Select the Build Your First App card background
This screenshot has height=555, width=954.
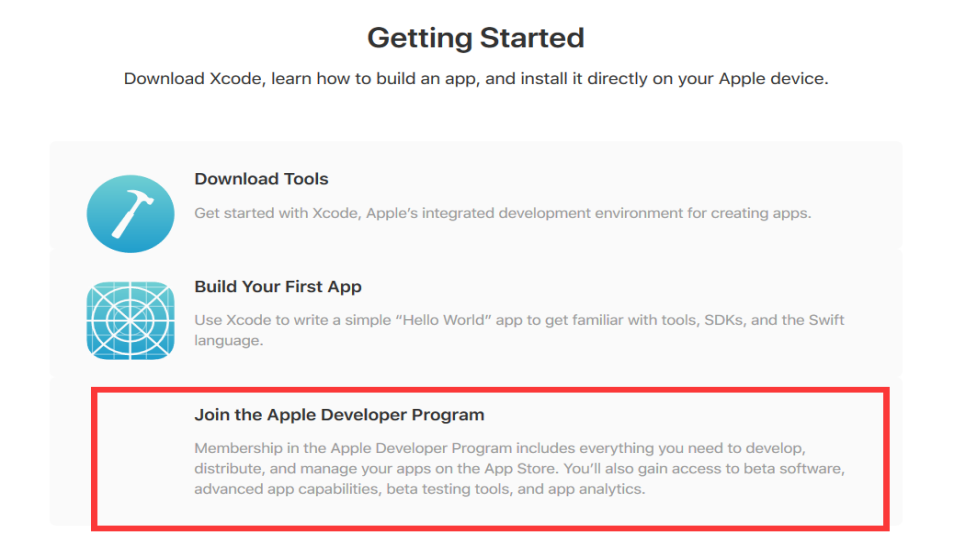(x=476, y=312)
